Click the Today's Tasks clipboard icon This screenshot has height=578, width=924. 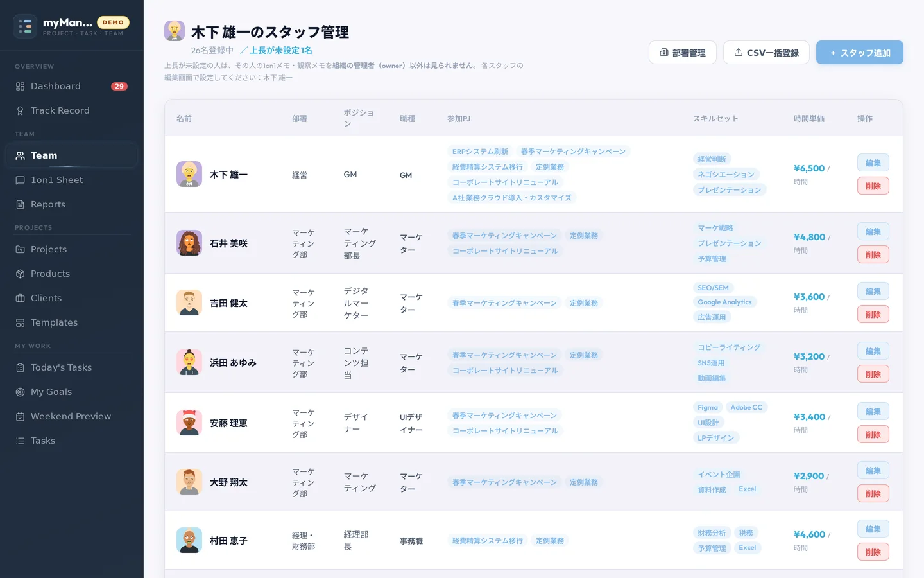click(20, 368)
